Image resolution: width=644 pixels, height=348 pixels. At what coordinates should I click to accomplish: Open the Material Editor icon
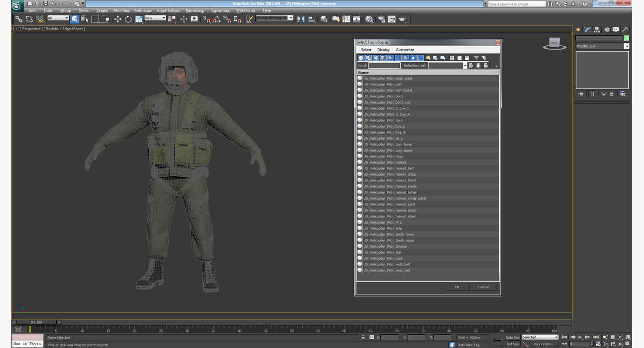tap(369, 19)
